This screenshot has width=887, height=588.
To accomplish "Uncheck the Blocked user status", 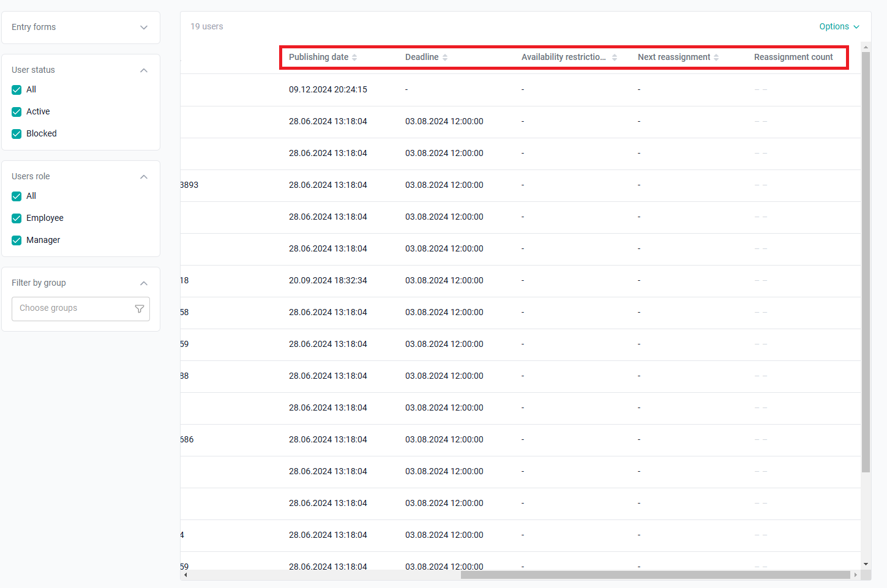I will tap(17, 134).
